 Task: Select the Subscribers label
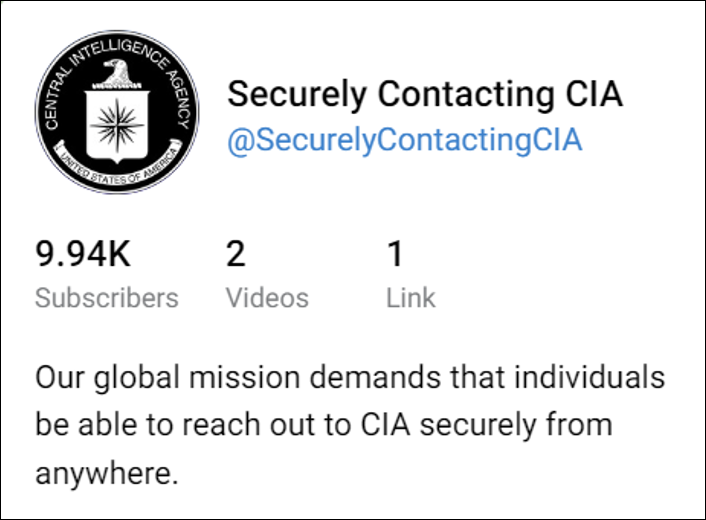107,297
